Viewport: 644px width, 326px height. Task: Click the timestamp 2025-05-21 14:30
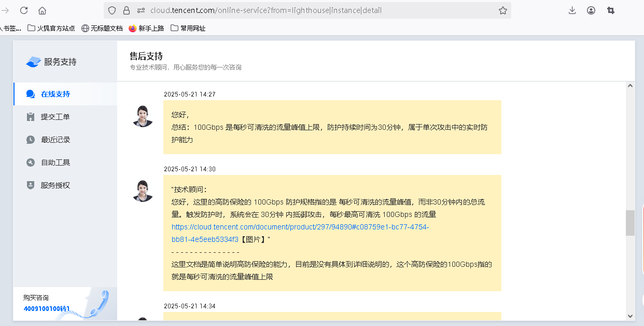pyautogui.click(x=190, y=169)
